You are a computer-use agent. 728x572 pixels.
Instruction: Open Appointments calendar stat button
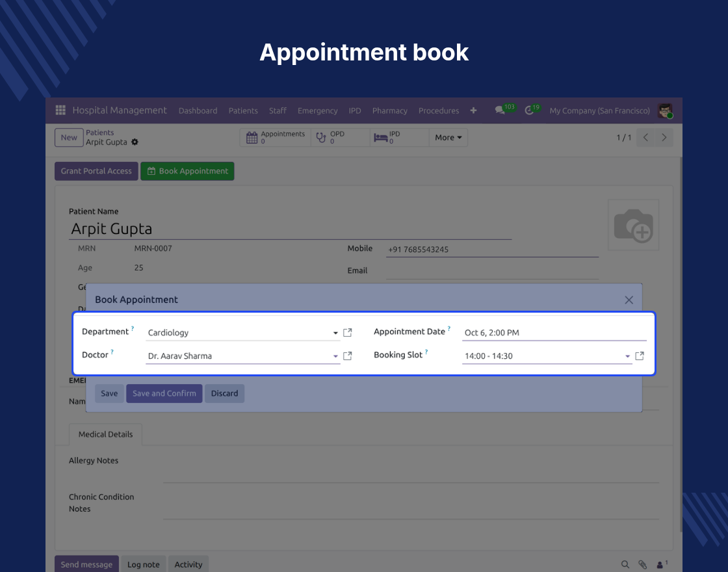coord(276,137)
